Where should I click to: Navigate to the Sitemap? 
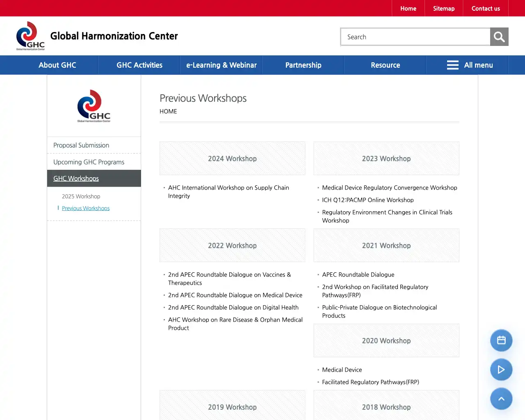click(444, 8)
